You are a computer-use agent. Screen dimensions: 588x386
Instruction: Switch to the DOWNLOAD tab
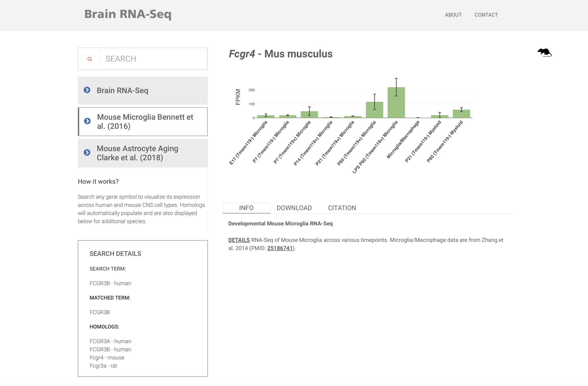click(x=294, y=208)
